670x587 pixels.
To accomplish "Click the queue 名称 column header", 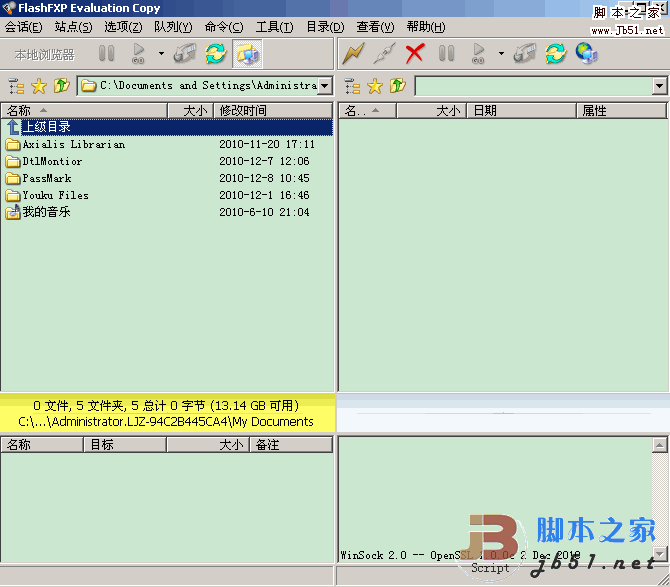I will (42, 445).
